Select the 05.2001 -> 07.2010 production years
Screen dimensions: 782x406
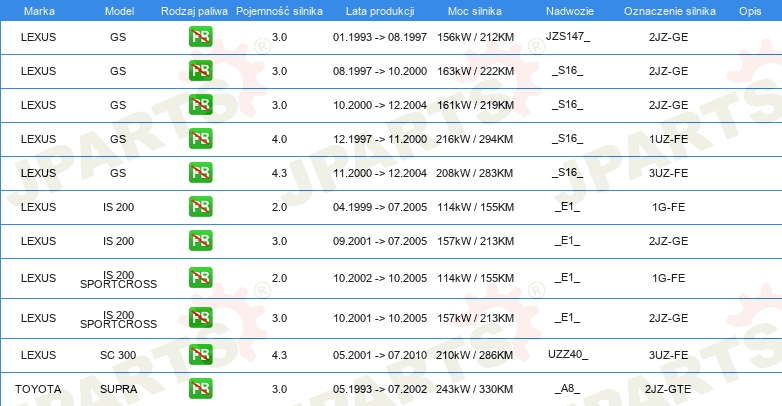click(x=380, y=355)
